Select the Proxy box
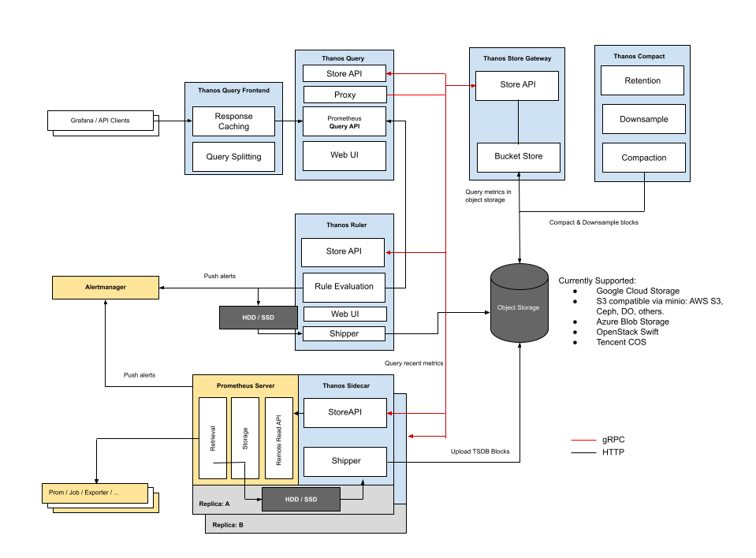 (x=345, y=95)
